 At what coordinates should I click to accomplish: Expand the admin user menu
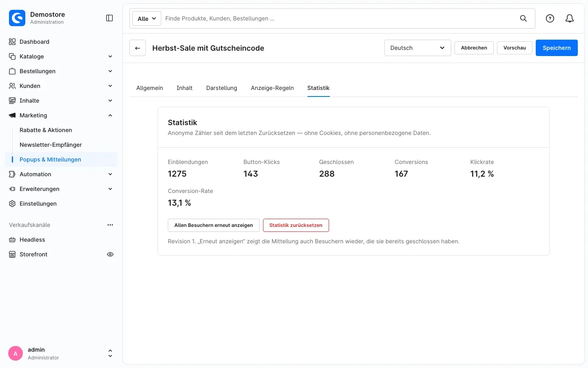110,353
